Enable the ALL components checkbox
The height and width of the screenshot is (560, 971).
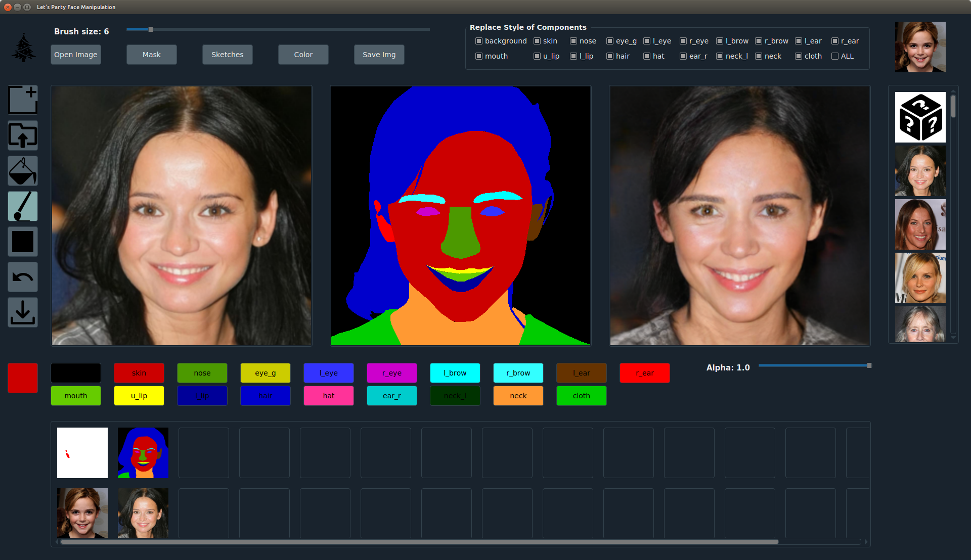[835, 56]
